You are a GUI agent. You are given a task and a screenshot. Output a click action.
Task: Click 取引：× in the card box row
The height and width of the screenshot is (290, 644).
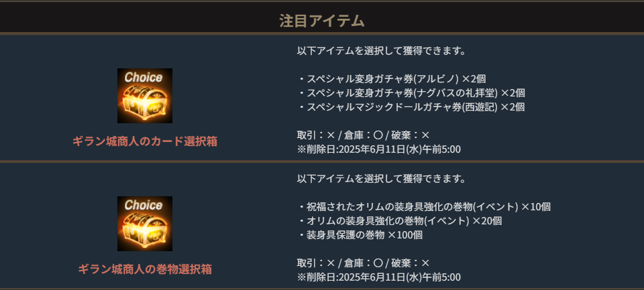coord(315,135)
